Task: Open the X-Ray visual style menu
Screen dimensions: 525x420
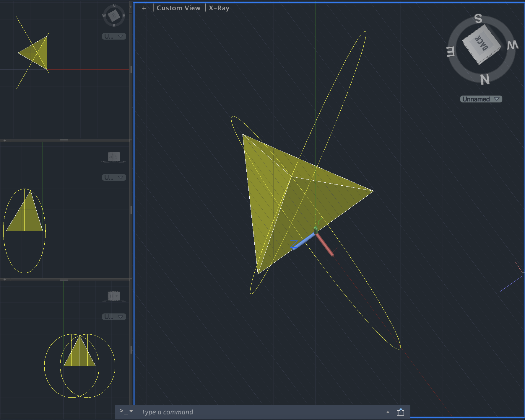Action: [x=219, y=8]
